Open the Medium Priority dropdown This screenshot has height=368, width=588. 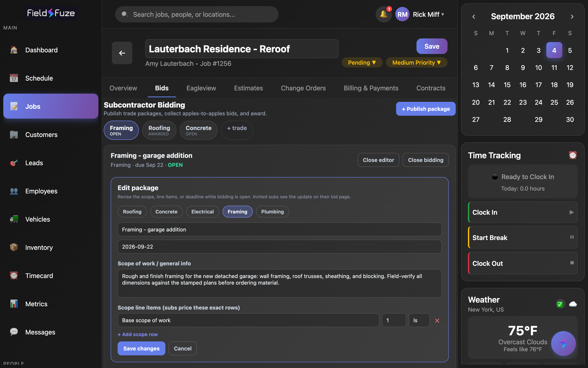(x=416, y=63)
